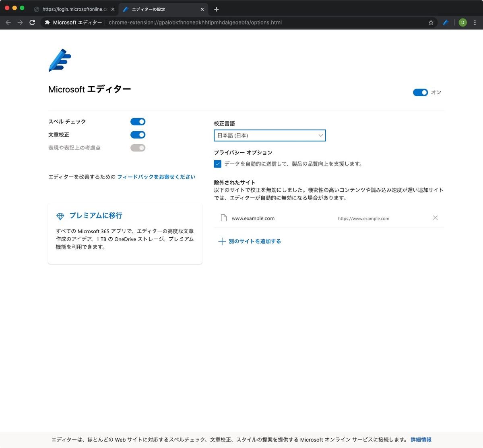The width and height of the screenshot is (483, 448).
Task: Remove www.example.com from excluded sites
Action: coord(435,218)
